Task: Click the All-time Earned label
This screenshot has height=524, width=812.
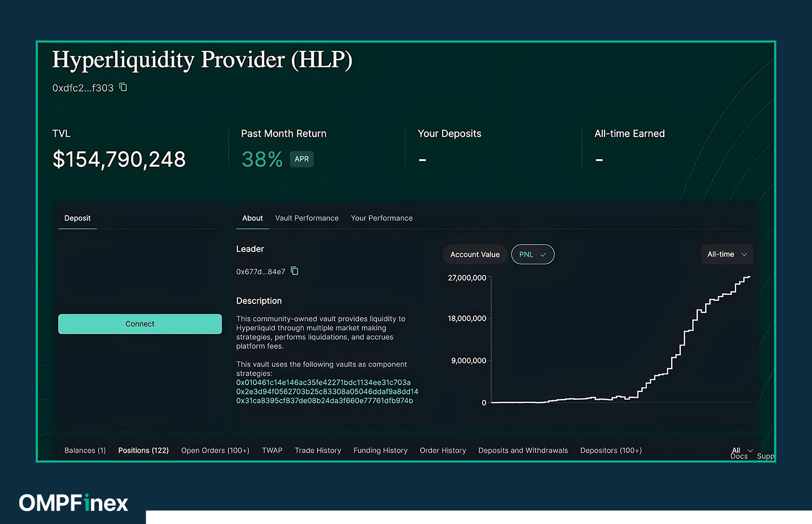Action: tap(630, 134)
